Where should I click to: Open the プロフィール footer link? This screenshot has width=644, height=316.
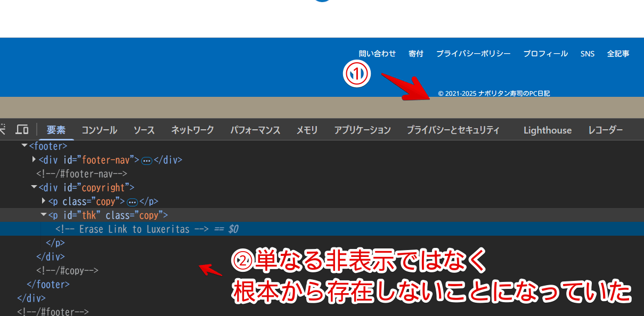(545, 54)
